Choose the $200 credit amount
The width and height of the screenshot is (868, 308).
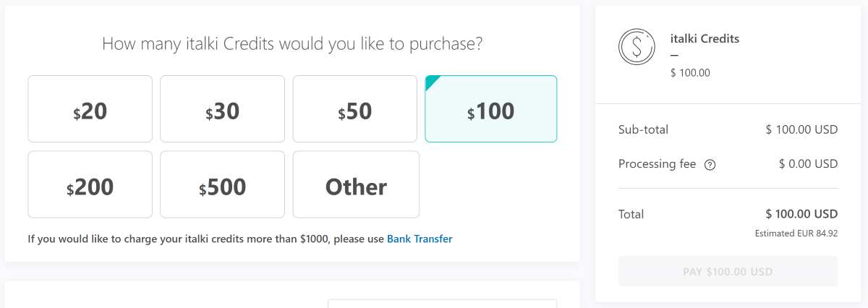[90, 185]
